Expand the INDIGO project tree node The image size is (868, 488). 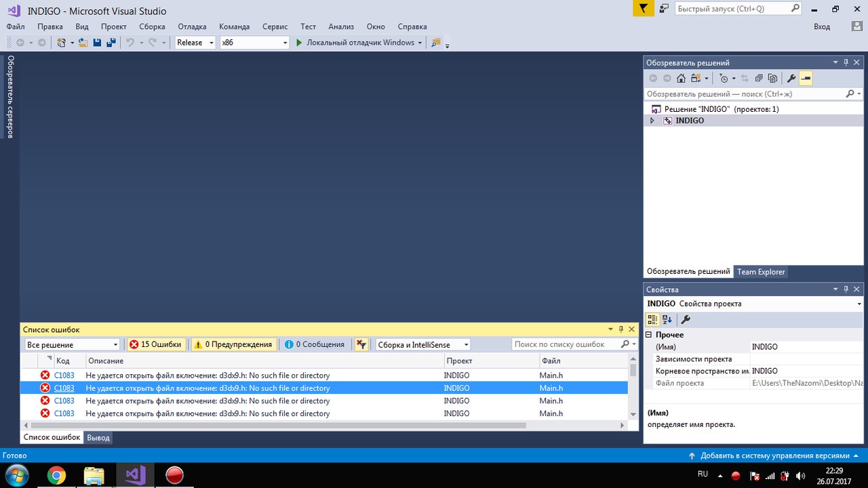pos(652,121)
